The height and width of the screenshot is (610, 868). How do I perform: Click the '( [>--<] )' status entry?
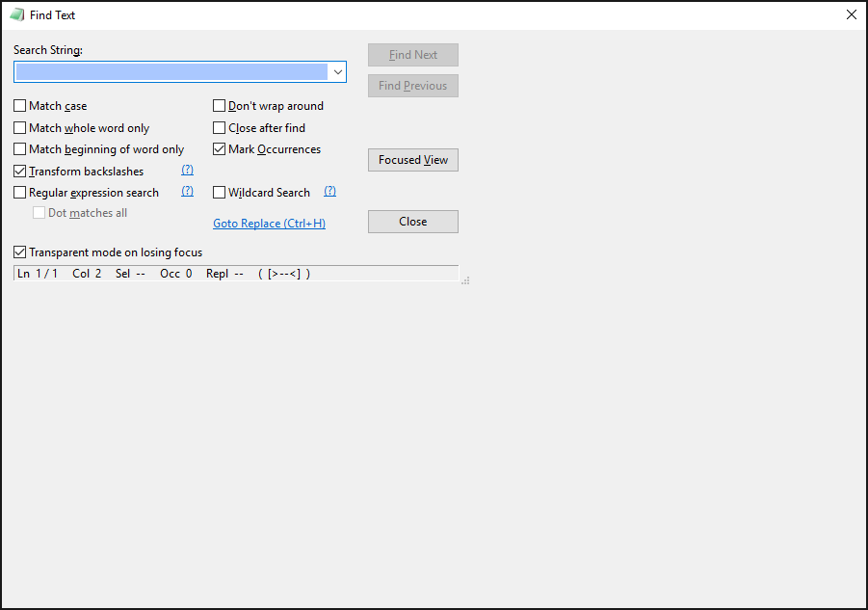(284, 274)
